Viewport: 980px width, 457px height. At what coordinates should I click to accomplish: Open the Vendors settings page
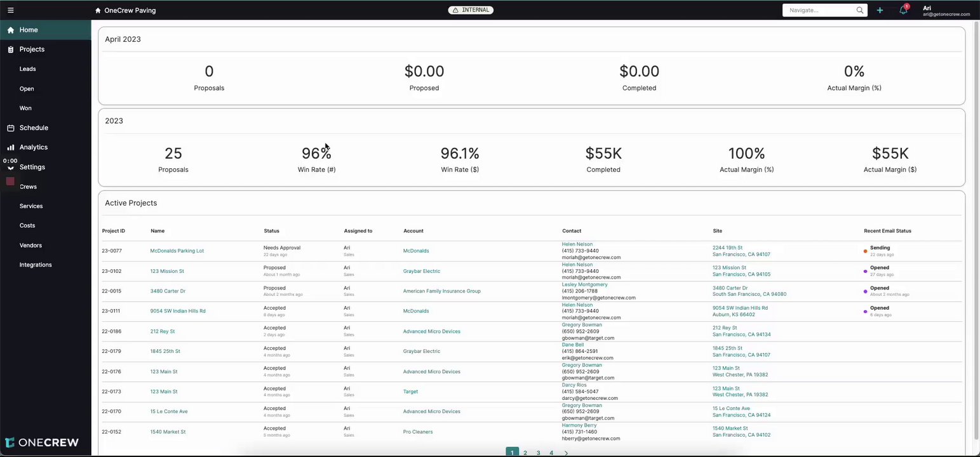pos(30,246)
